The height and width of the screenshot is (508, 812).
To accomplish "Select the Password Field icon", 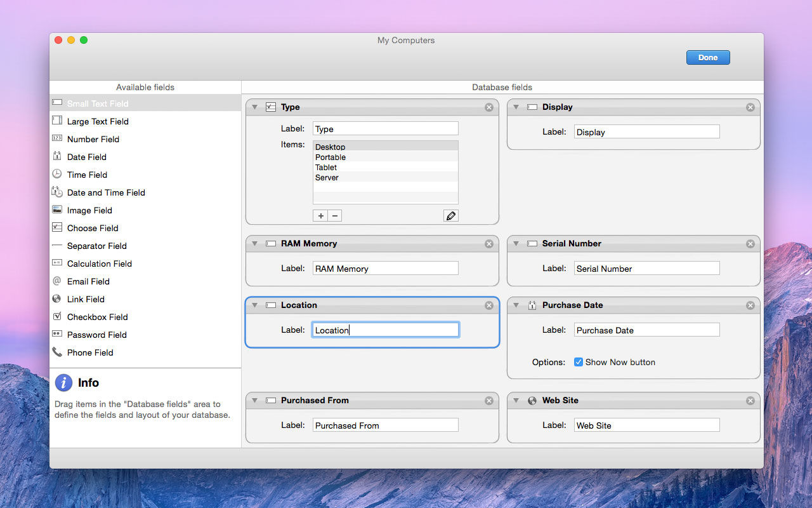I will pyautogui.click(x=57, y=334).
